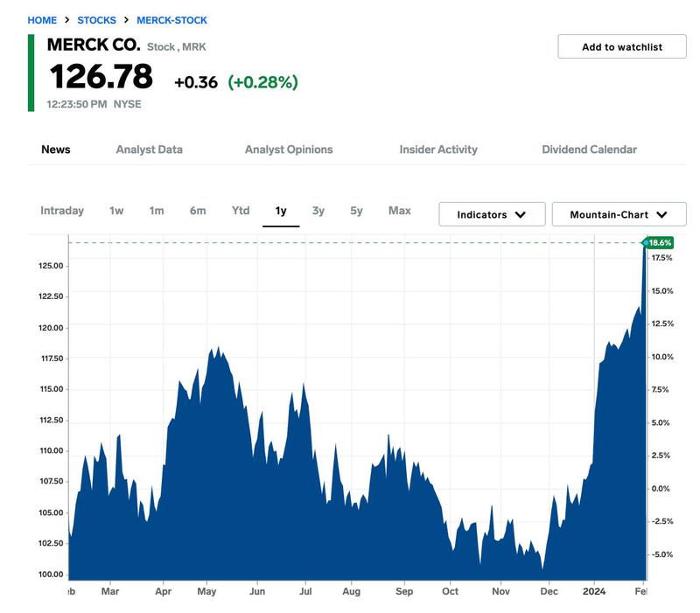Viewport: 700px width, 613px height.
Task: Click the Aug month axis label
Action: (352, 591)
